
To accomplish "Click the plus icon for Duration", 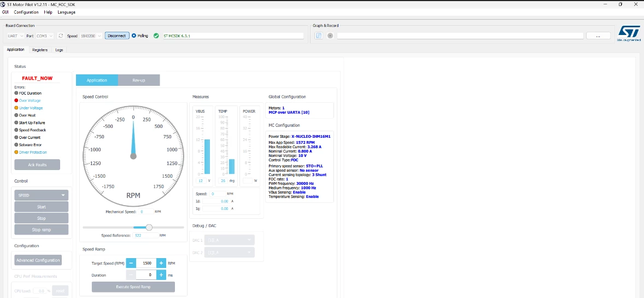I will [161, 274].
